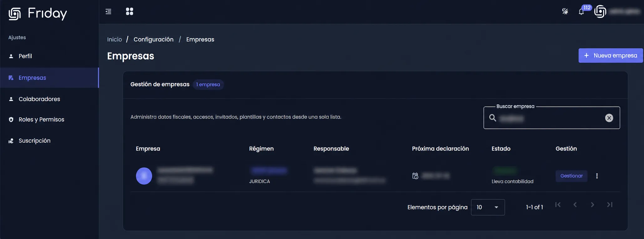
Task: Click the company avatar circle
Action: point(144,176)
